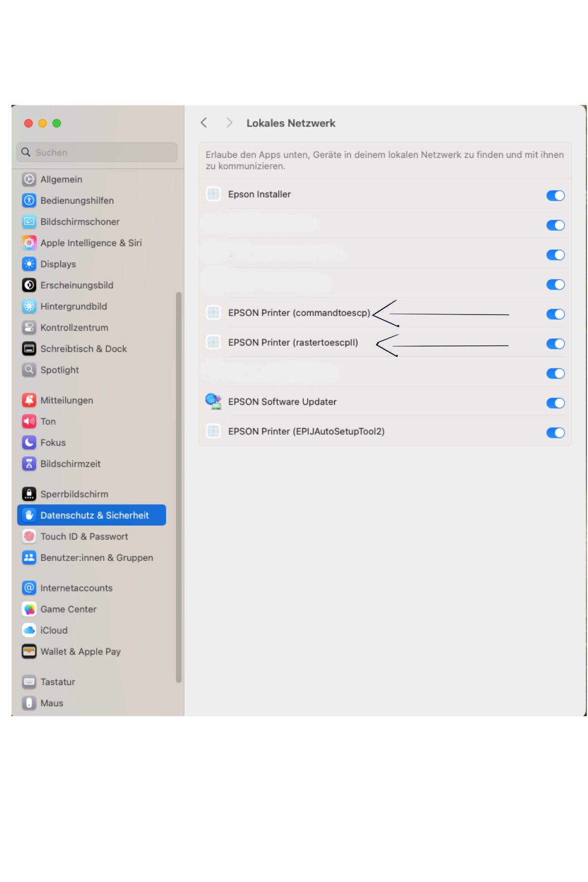Select Benutzer:innen & Gruppen icon
The width and height of the screenshot is (588, 882).
coord(29,558)
